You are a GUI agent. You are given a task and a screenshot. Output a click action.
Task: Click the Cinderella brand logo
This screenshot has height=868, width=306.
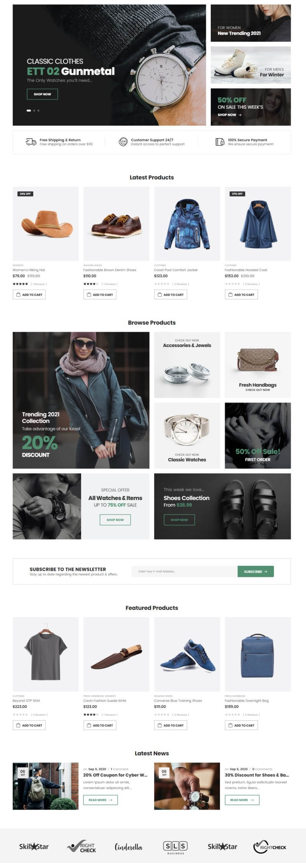[x=129, y=847]
